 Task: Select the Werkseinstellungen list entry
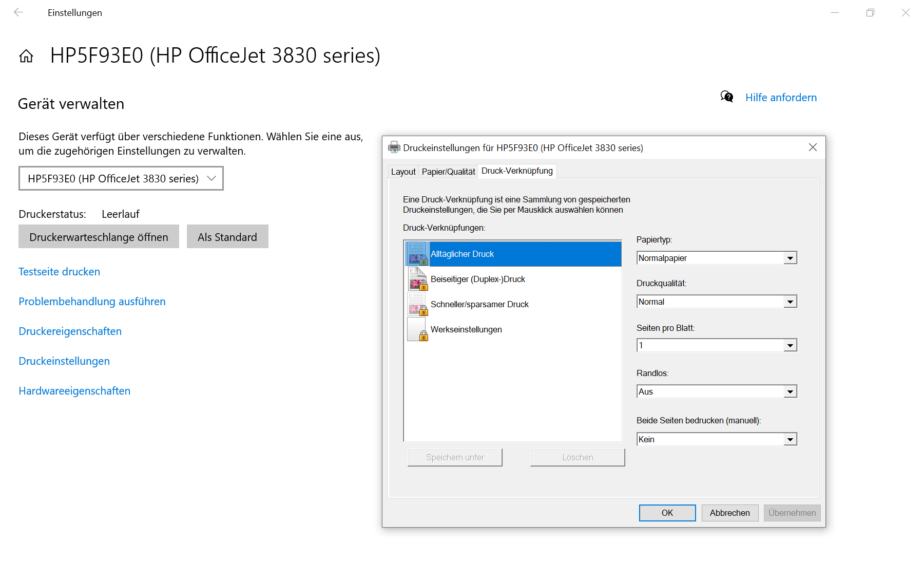[x=513, y=329]
